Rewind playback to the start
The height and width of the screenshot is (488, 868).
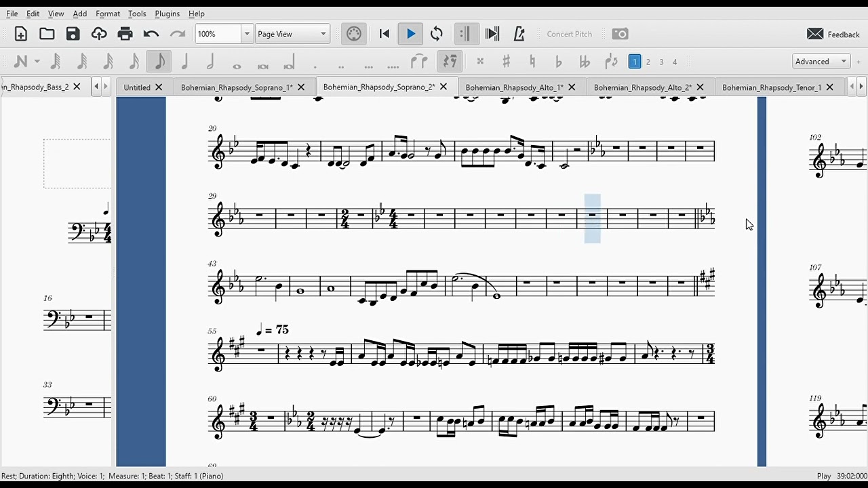(x=384, y=34)
